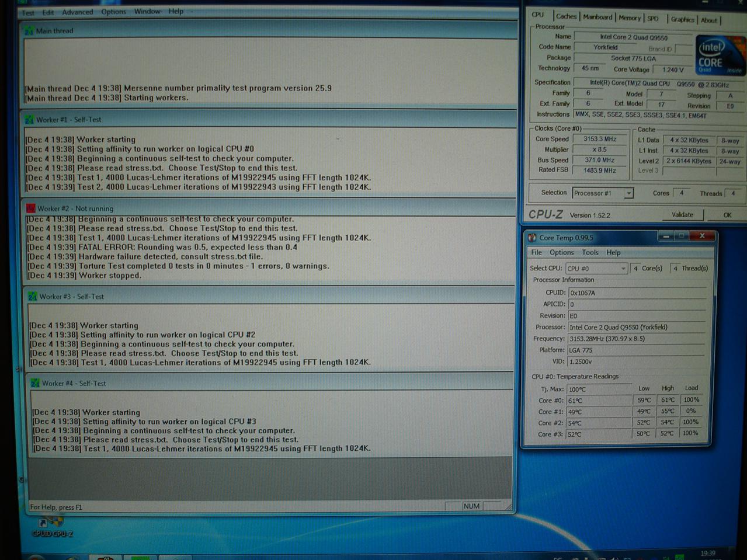
Task: Click the Worker #3 Self-Test window icon
Action: 33,297
